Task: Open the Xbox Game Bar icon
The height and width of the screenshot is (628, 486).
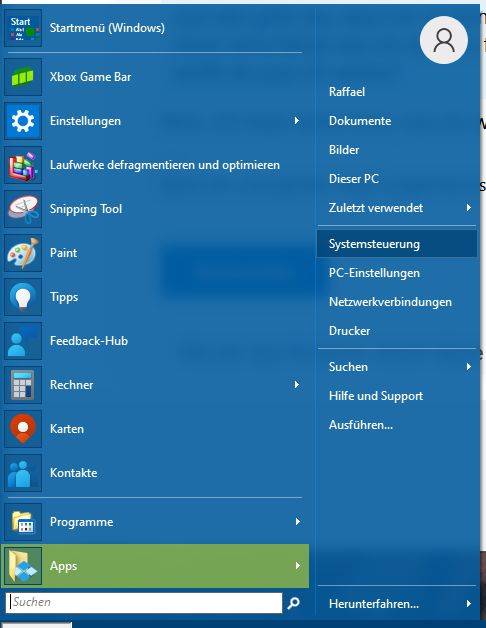Action: point(23,77)
